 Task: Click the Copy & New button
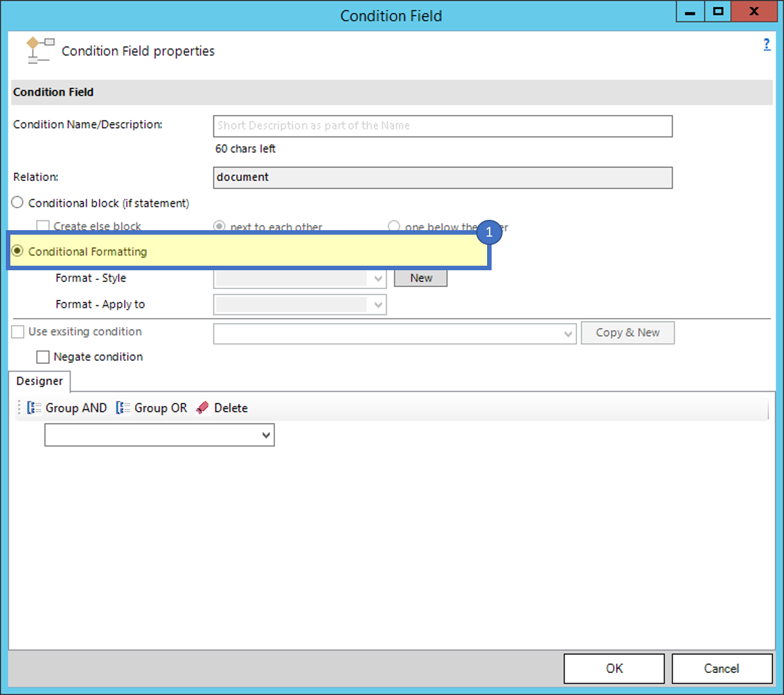click(x=627, y=332)
